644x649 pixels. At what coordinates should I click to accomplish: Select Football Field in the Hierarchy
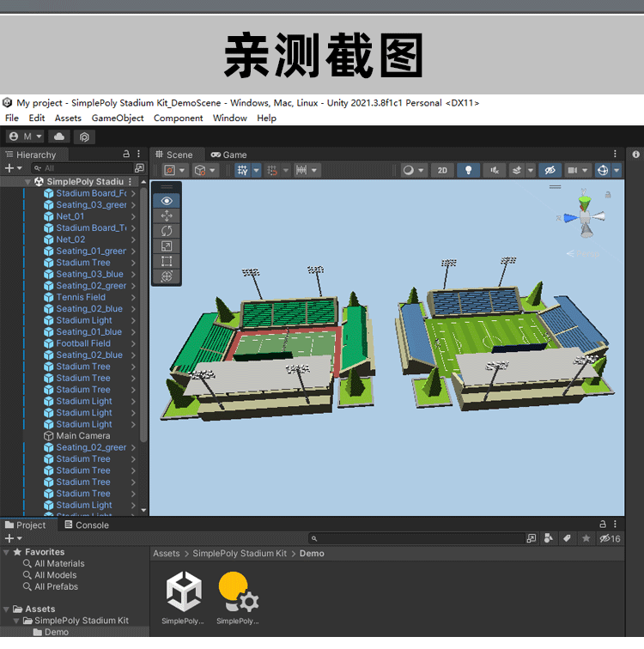[x=83, y=343]
